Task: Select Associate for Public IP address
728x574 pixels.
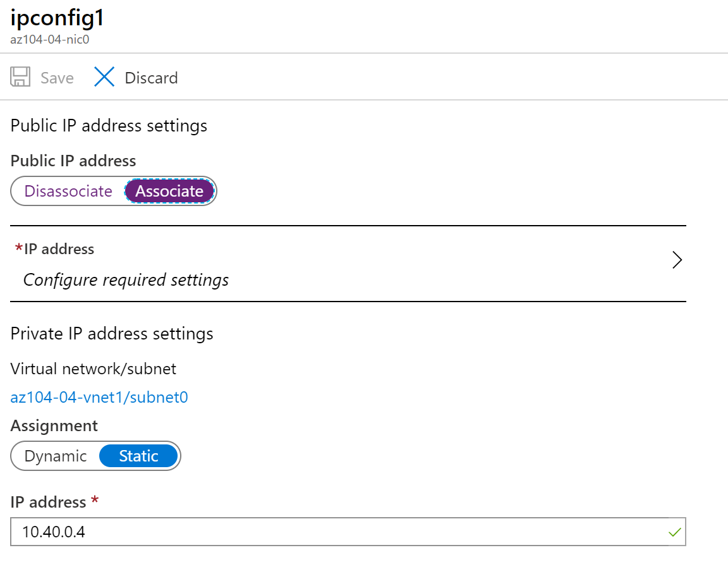Action: 169,191
